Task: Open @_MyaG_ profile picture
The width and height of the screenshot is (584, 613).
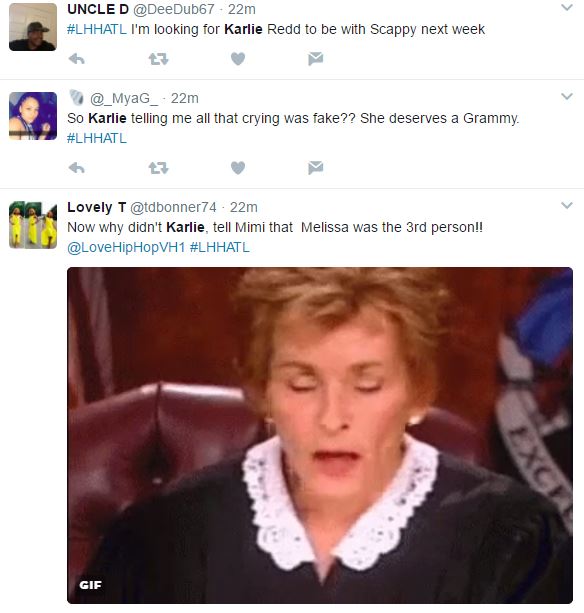Action: (33, 116)
